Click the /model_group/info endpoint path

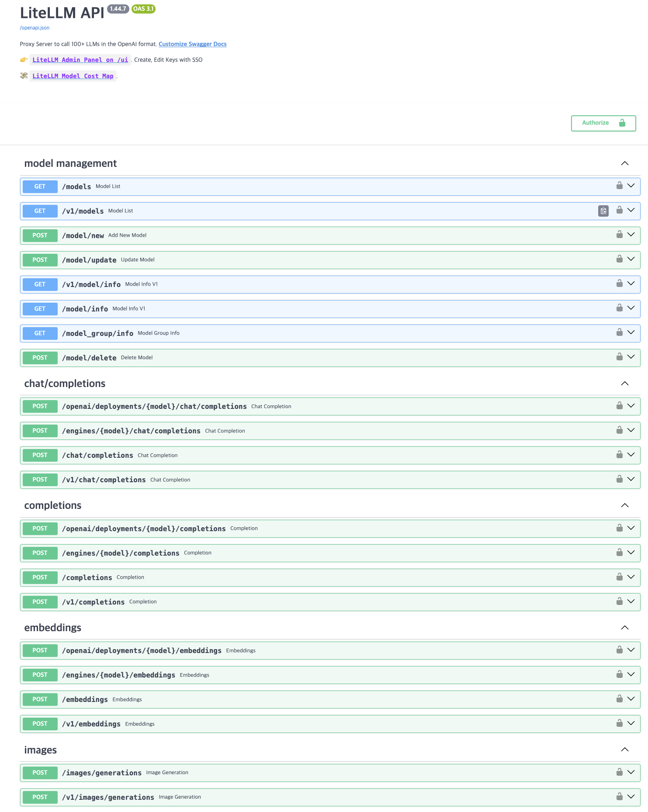pyautogui.click(x=97, y=333)
